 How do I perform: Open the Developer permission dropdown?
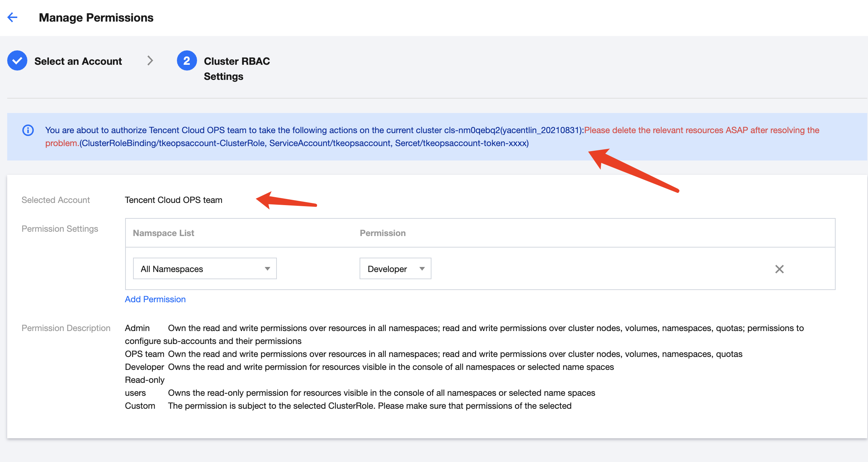click(x=395, y=268)
